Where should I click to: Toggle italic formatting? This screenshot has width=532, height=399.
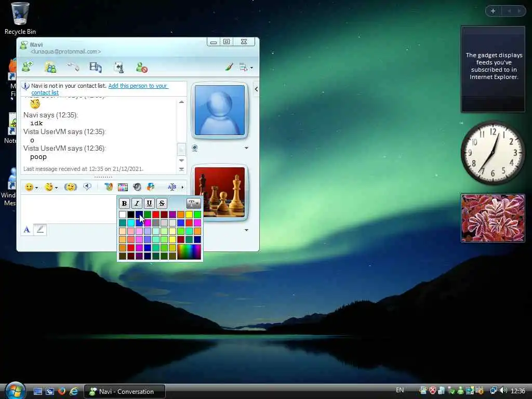[x=137, y=203]
